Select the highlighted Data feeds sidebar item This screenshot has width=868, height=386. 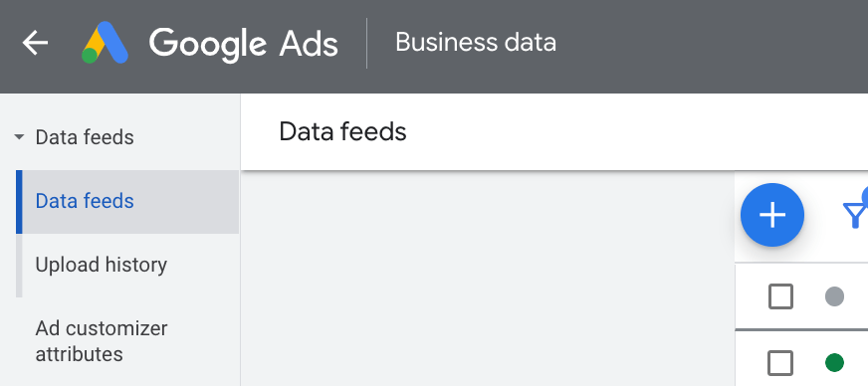point(127,202)
